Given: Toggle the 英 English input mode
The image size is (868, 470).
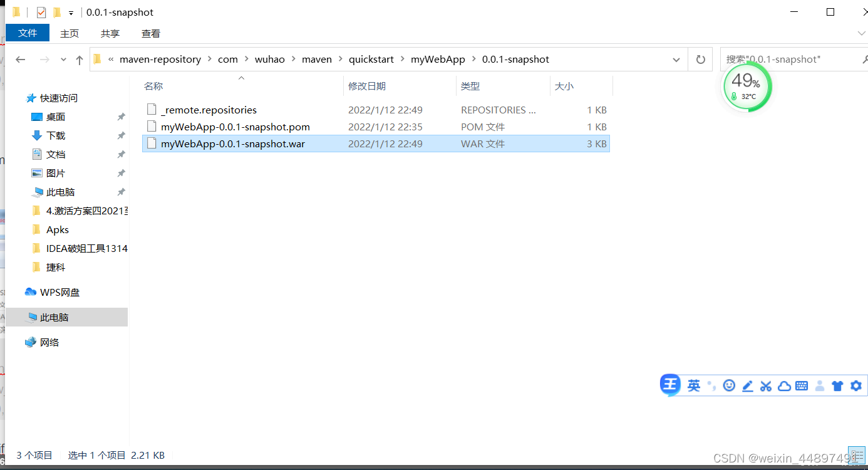Looking at the screenshot, I should coord(694,386).
